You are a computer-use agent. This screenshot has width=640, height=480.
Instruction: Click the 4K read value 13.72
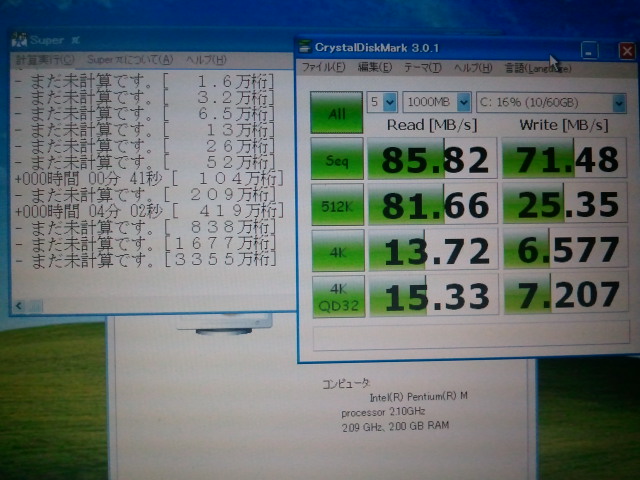pos(434,250)
